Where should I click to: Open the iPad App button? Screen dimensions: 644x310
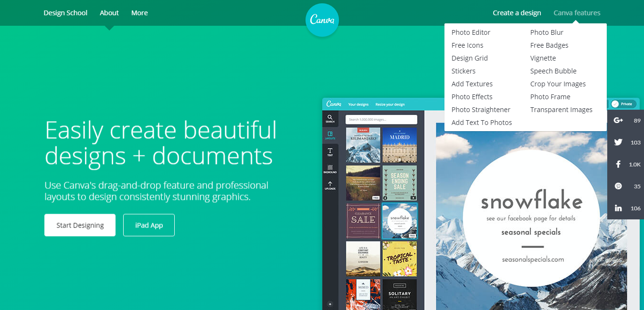[149, 225]
